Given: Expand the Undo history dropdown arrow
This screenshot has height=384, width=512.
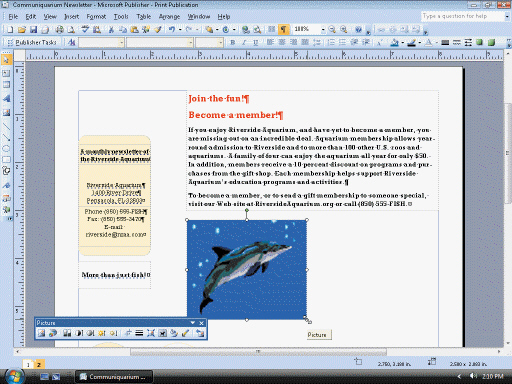Looking at the screenshot, I should (180, 30).
